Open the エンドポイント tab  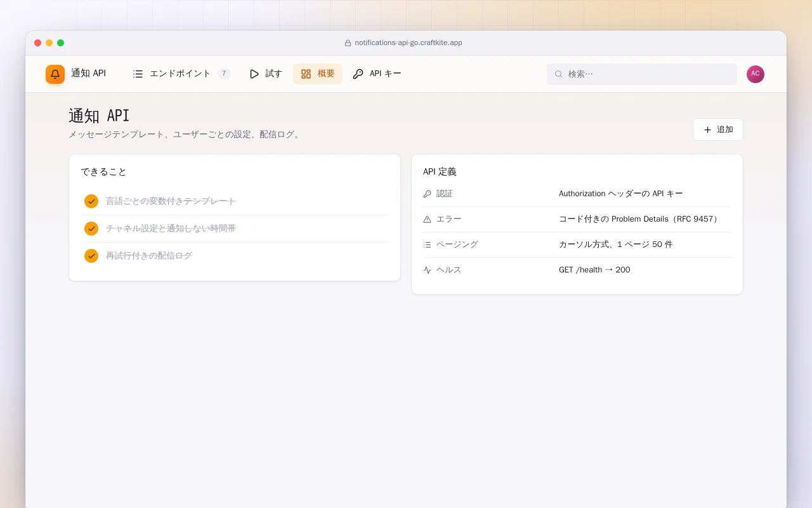click(x=181, y=74)
